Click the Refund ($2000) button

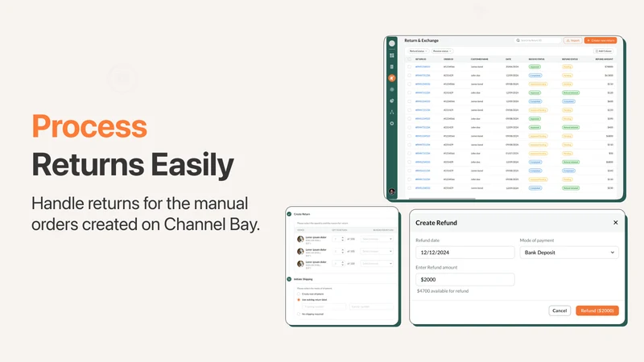pos(597,311)
